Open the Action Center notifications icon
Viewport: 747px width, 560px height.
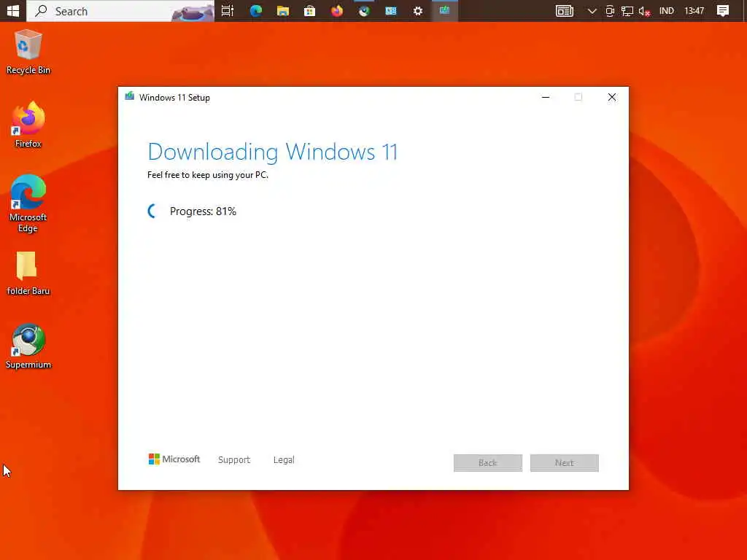coord(723,10)
